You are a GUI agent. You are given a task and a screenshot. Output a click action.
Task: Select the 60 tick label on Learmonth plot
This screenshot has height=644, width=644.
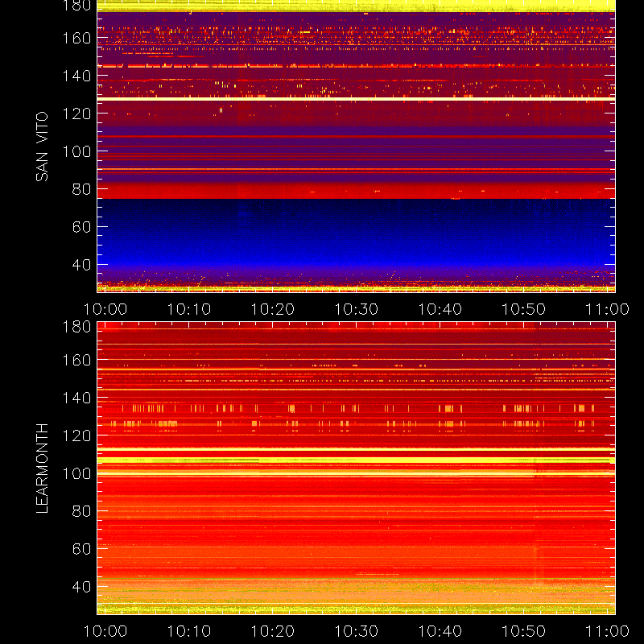point(81,549)
